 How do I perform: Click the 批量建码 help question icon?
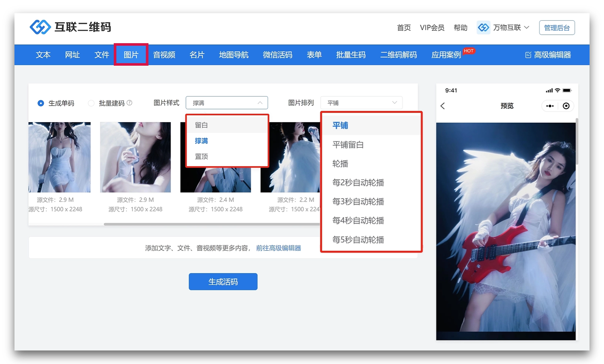129,103
